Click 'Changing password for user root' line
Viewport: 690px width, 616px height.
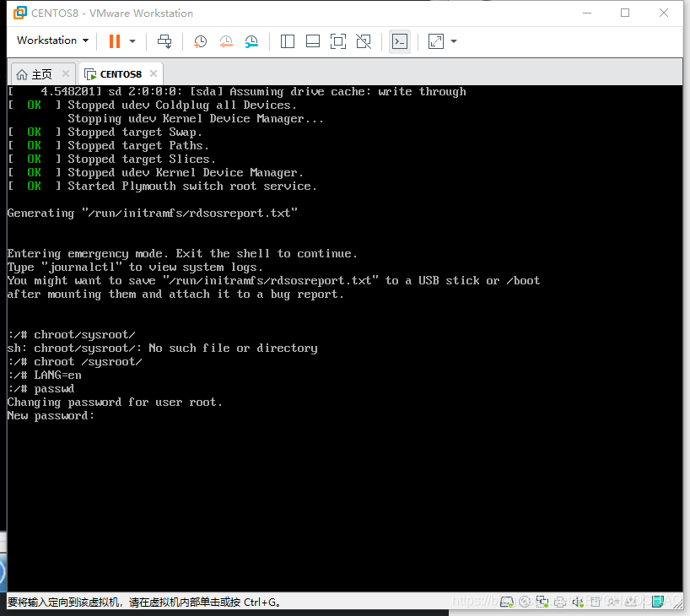pos(115,403)
